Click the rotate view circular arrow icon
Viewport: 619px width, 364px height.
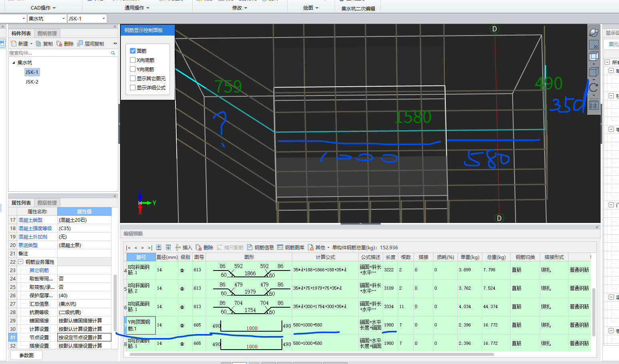tap(594, 87)
